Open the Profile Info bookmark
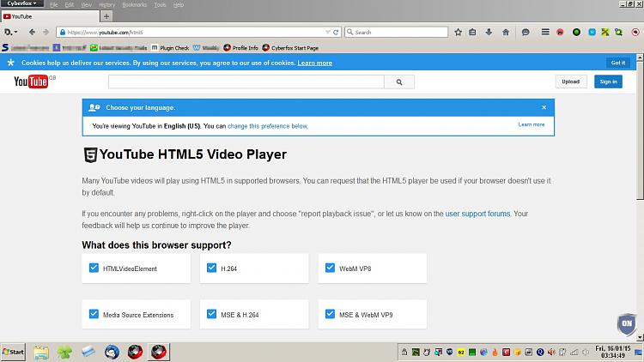 (x=240, y=48)
